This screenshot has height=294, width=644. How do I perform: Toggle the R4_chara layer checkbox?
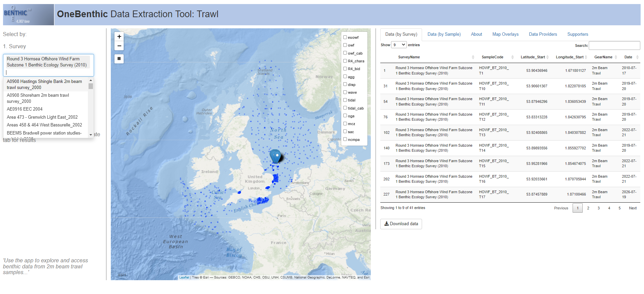click(x=345, y=61)
